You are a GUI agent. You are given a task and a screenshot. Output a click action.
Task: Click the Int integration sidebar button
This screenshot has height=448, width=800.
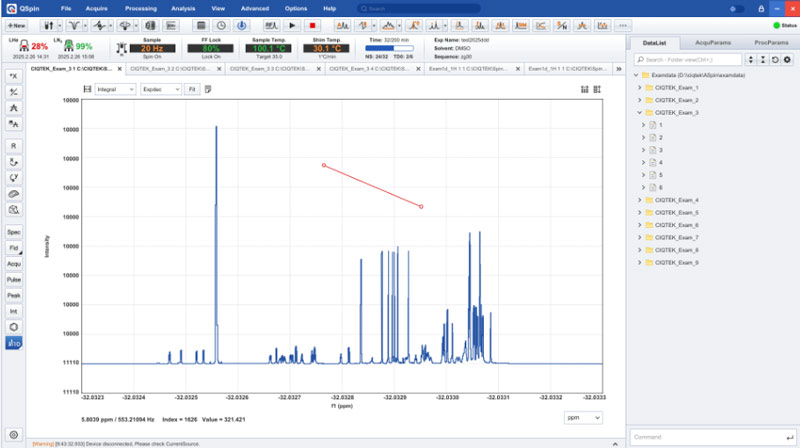tap(14, 311)
